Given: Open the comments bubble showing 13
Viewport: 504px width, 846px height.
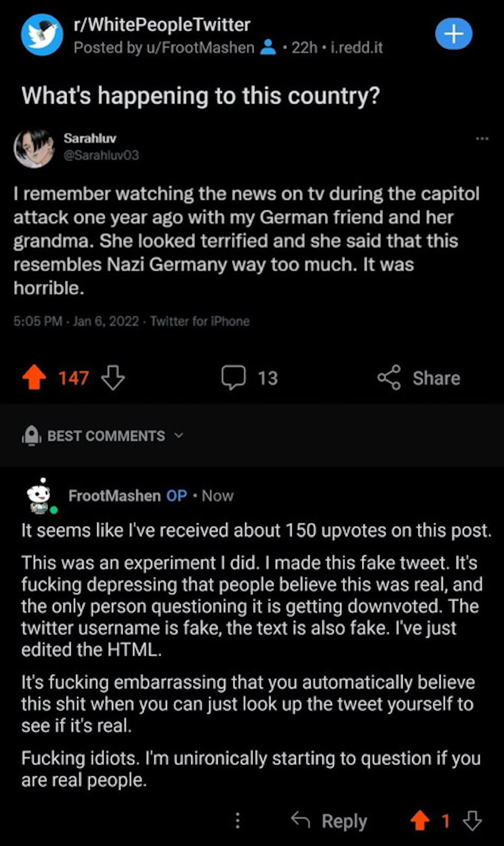Looking at the screenshot, I should (233, 377).
